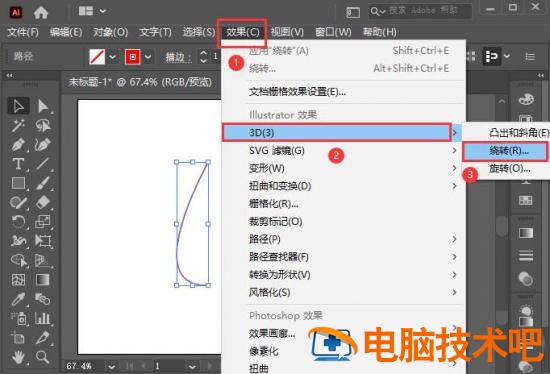The height and width of the screenshot is (374, 550).
Task: Open the 文件(F) menu
Action: pos(22,32)
